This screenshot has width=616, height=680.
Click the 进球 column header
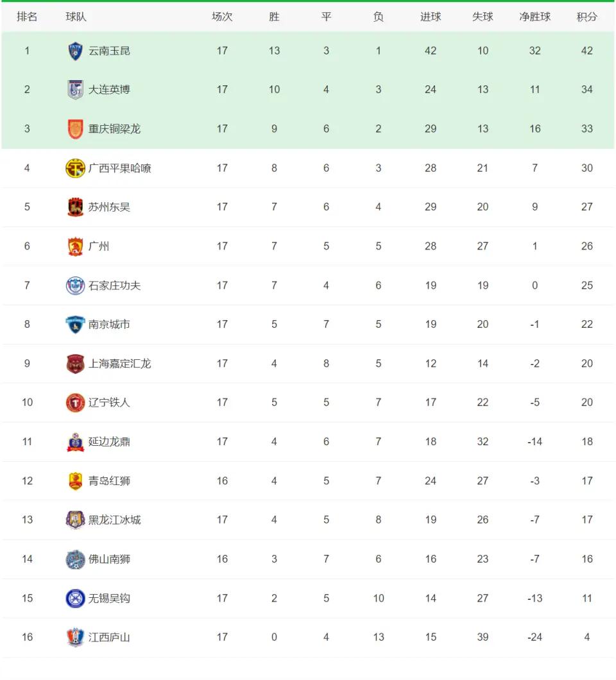coord(431,17)
